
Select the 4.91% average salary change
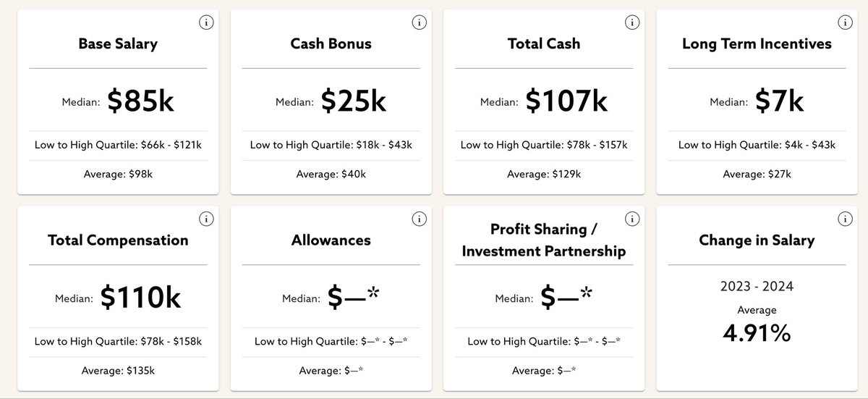click(757, 332)
